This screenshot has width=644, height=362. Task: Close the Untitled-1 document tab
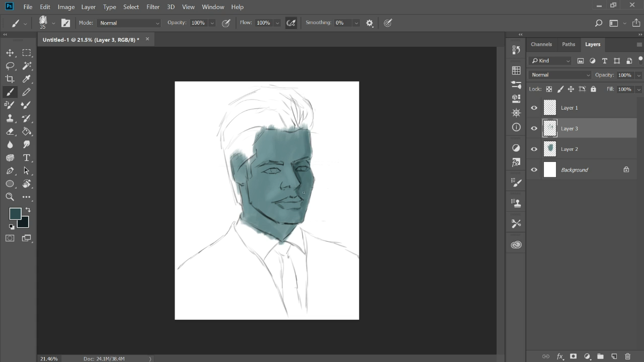[x=147, y=39]
